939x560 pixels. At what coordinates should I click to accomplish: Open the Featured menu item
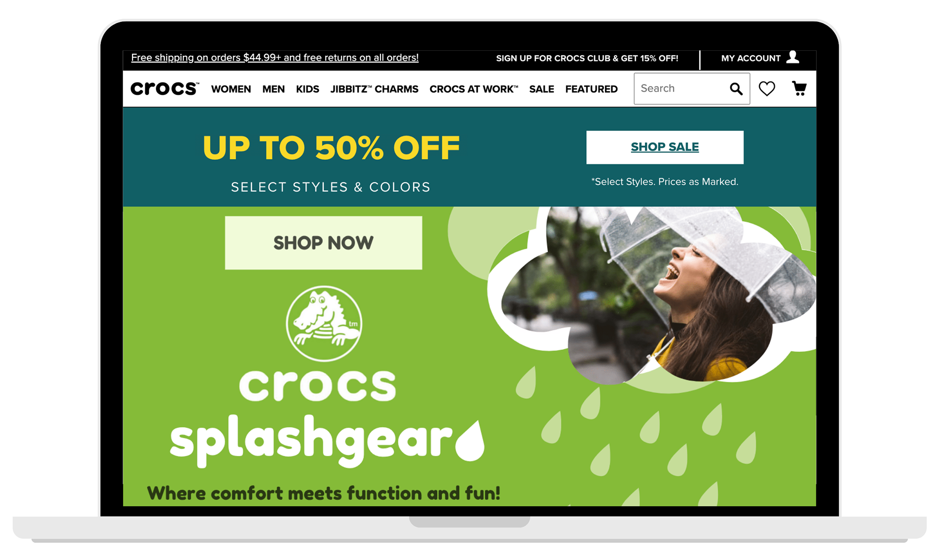(x=591, y=89)
